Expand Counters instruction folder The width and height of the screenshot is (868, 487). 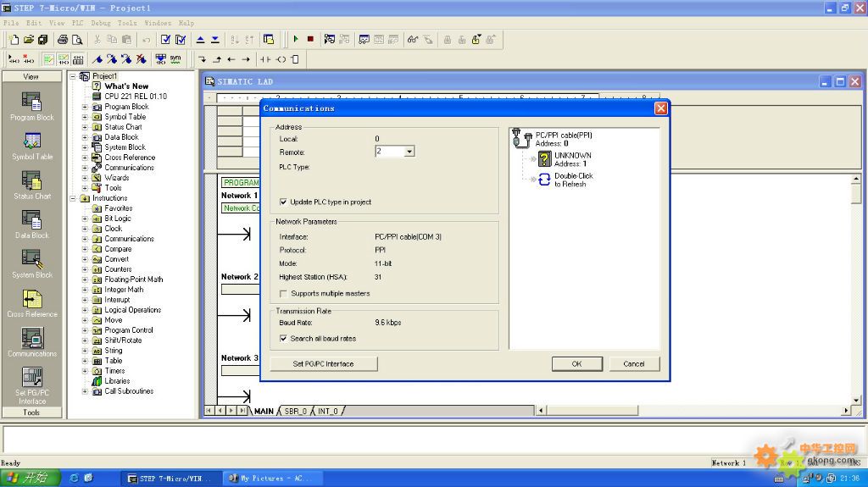[x=85, y=269]
